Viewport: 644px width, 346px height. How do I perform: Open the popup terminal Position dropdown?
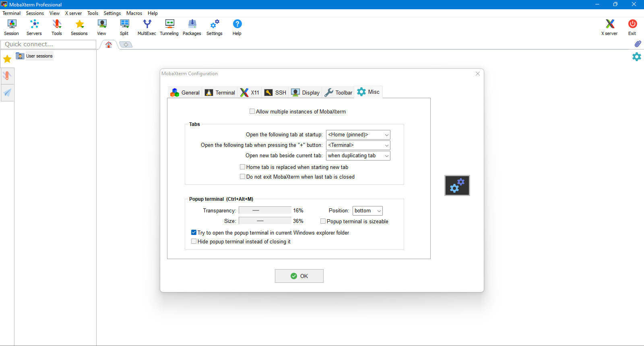pos(367,211)
